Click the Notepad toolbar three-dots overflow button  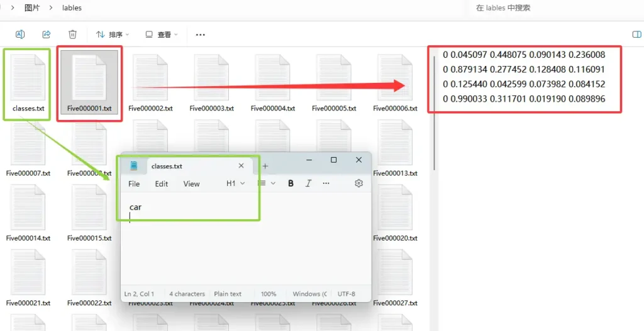(326, 183)
